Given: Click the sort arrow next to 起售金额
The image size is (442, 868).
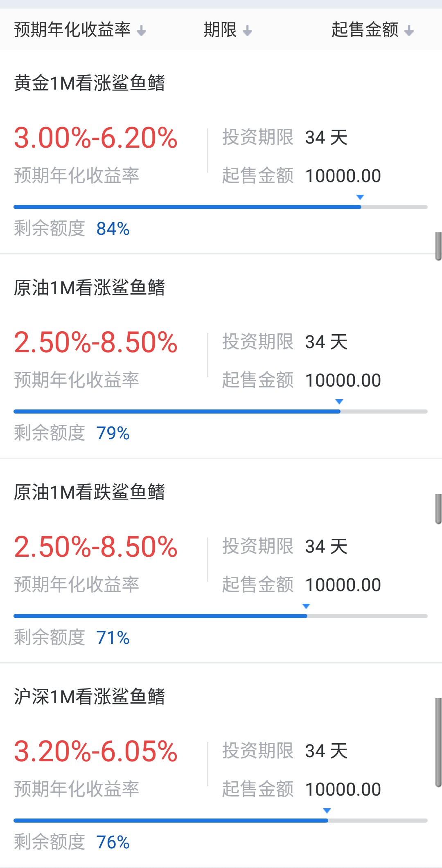Looking at the screenshot, I should (408, 31).
